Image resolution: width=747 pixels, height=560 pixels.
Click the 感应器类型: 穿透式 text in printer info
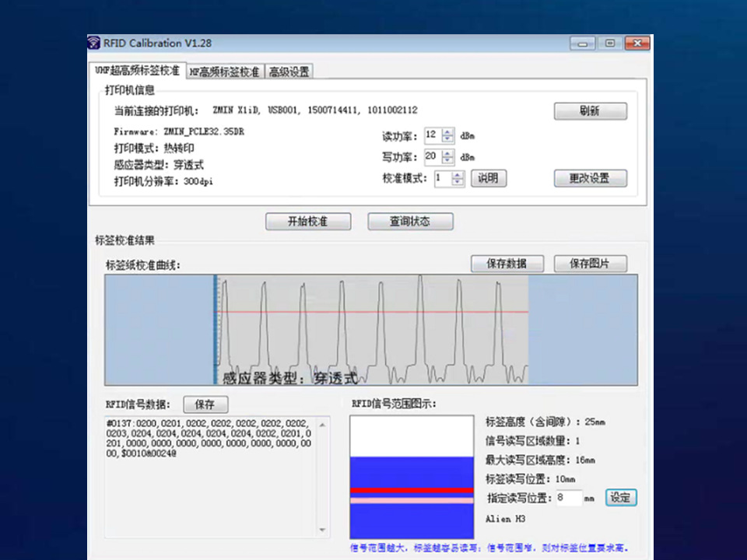pos(159,165)
